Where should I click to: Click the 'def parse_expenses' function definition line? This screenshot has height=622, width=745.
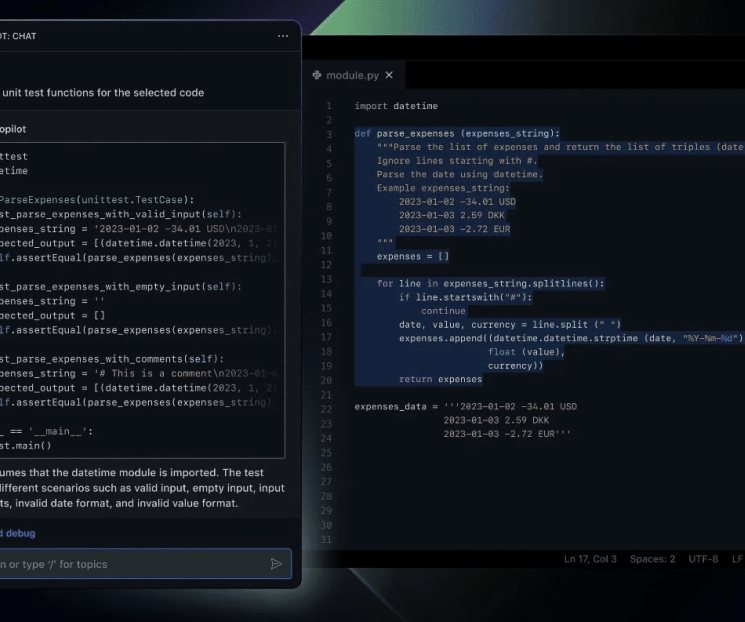point(457,134)
